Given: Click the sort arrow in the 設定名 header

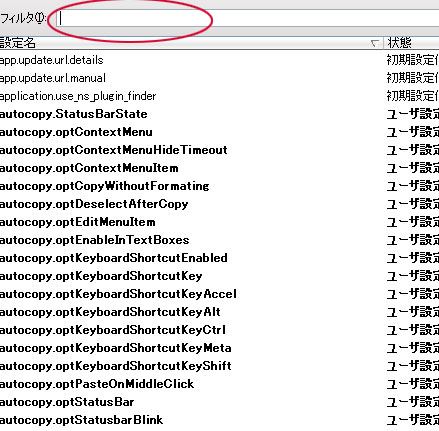Looking at the screenshot, I should point(375,43).
